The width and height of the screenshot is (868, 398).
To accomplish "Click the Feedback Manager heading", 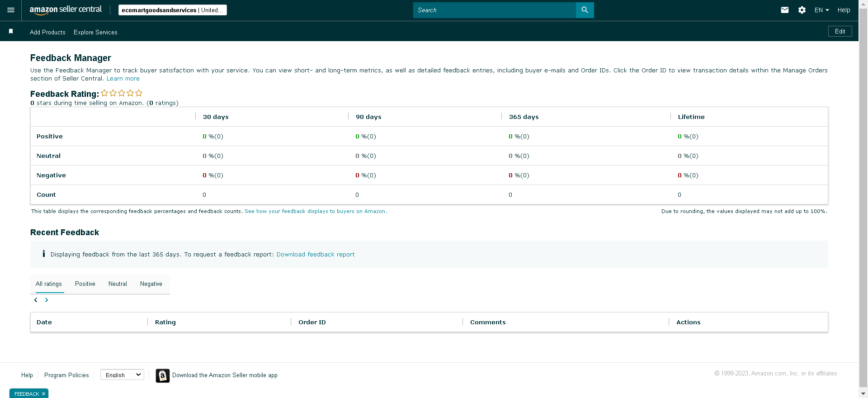I will (x=71, y=58).
